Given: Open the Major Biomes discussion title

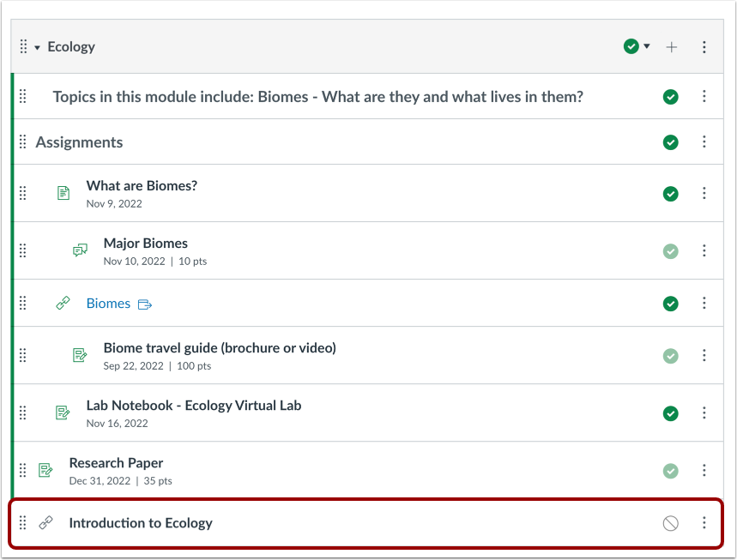Looking at the screenshot, I should (x=146, y=244).
